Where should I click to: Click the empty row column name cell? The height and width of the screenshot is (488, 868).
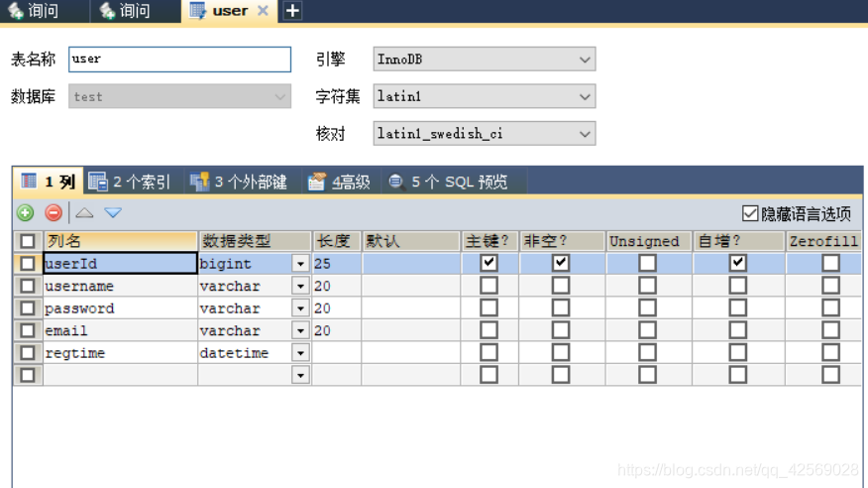coord(120,375)
